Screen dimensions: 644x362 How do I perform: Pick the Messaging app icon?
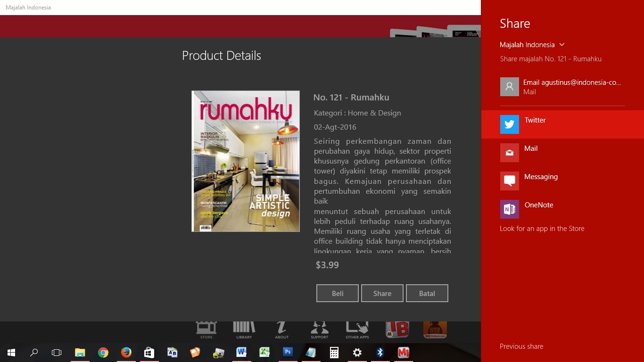click(509, 181)
